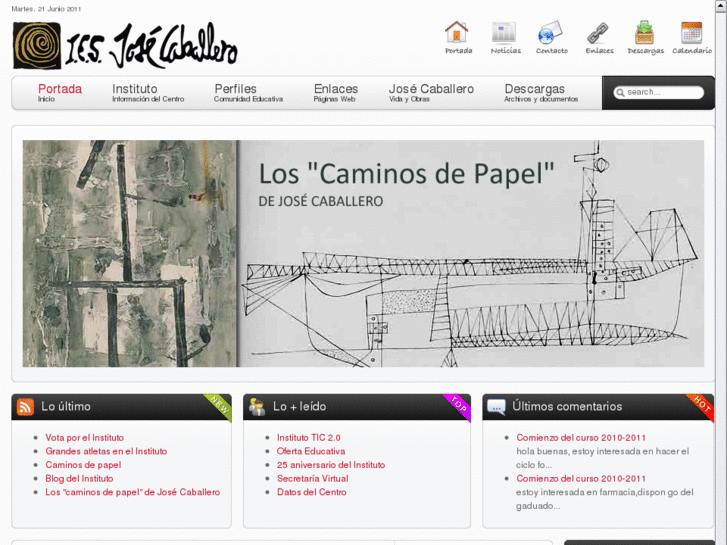Open the Portada house icon
727x545 pixels.
457,32
